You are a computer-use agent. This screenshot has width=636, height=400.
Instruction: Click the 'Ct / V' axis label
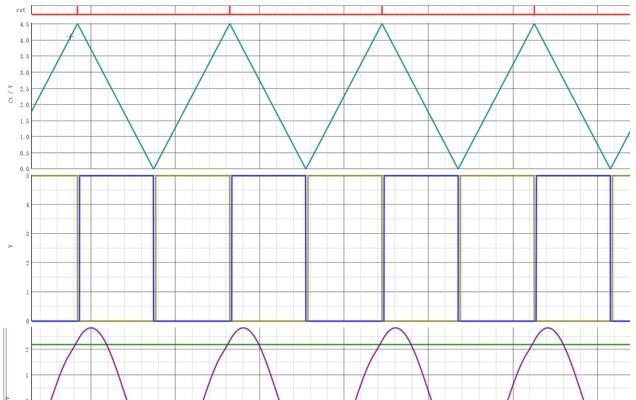tap(11, 94)
